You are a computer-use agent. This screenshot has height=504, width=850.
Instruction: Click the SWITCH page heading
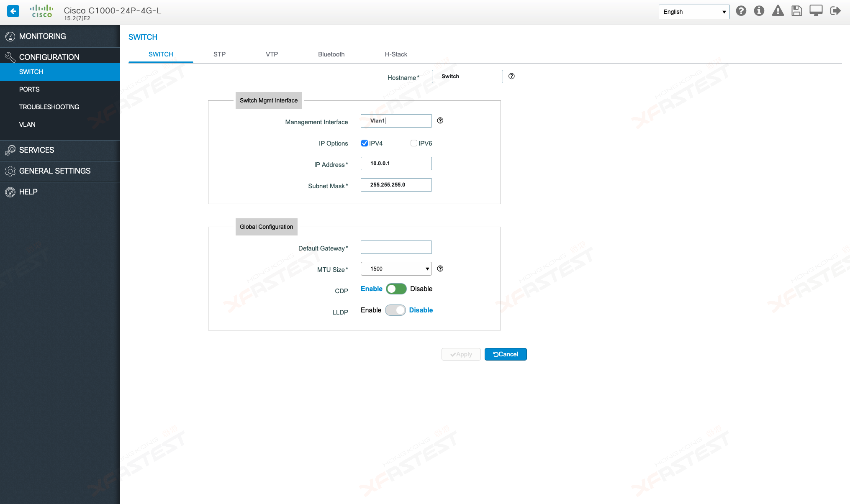pos(143,37)
